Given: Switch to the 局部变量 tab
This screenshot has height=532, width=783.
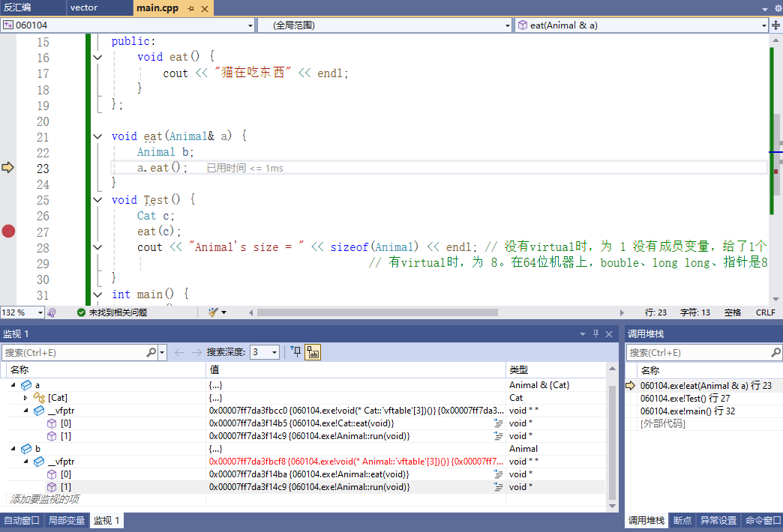Looking at the screenshot, I should [67, 521].
